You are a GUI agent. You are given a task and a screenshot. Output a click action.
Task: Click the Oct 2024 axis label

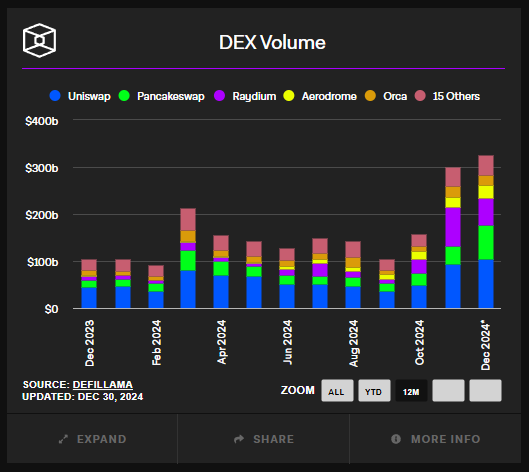point(419,342)
